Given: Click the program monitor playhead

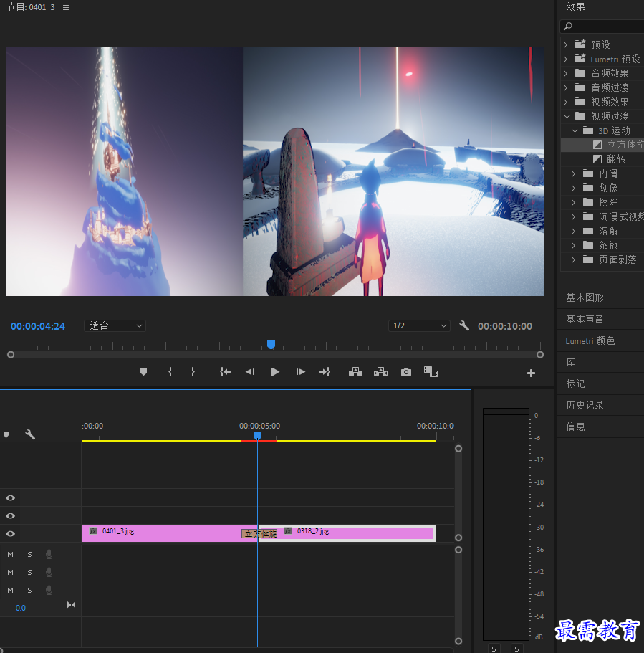Looking at the screenshot, I should (271, 344).
